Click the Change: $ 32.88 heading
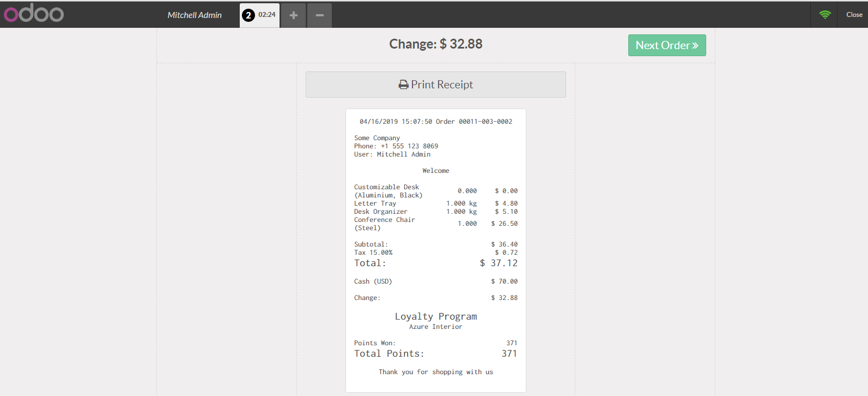 click(436, 44)
